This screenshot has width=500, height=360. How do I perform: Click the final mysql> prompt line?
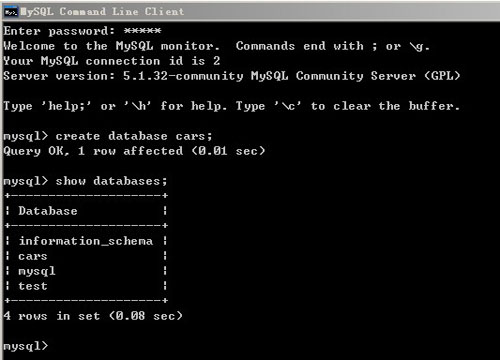(x=26, y=346)
